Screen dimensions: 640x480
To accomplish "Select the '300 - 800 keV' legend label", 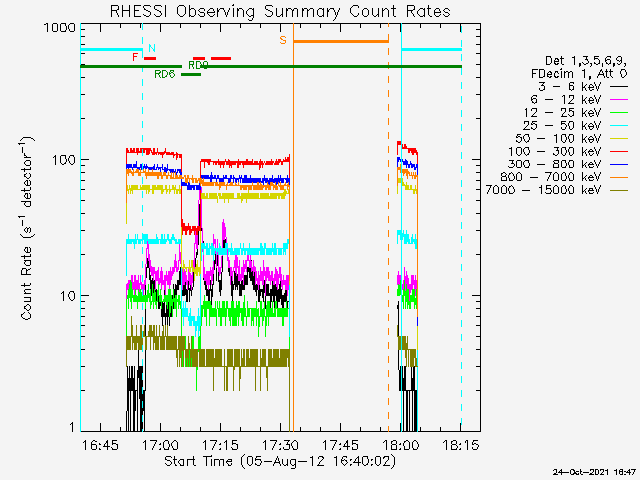I will pos(555,164).
